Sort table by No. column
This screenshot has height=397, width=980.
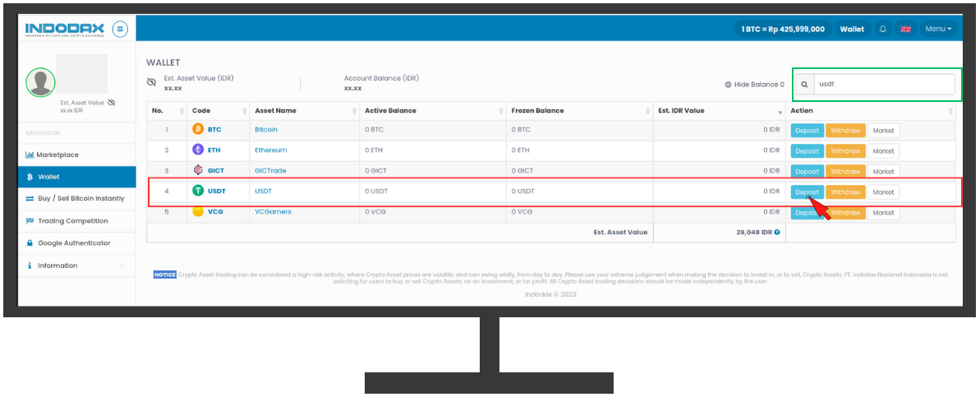167,111
